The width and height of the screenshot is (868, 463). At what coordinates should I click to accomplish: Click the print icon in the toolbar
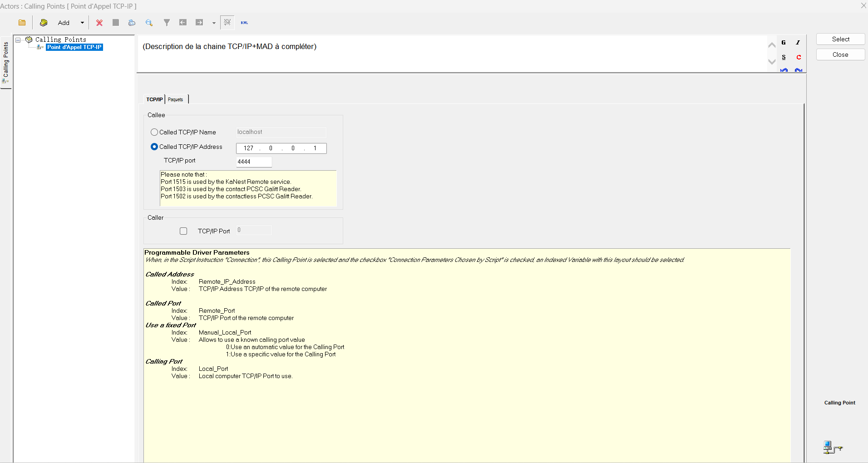coord(132,23)
